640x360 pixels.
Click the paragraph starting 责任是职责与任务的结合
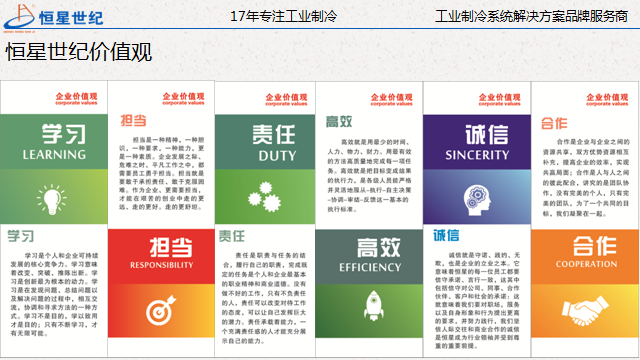264,298
